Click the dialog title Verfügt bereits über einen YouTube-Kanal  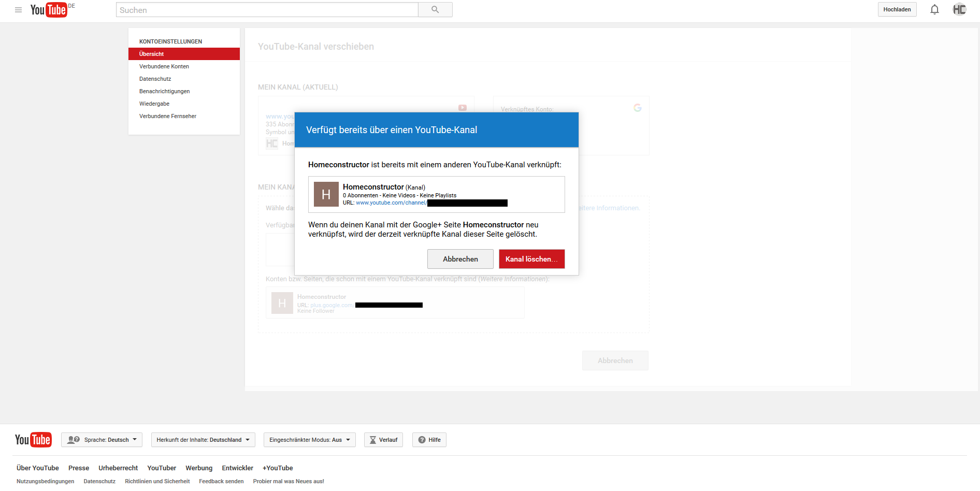(x=392, y=130)
